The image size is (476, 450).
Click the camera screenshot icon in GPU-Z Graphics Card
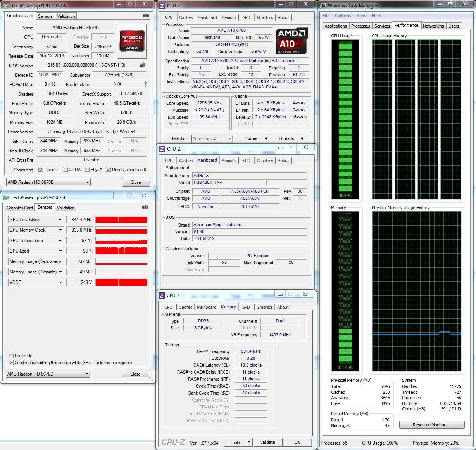145,16
